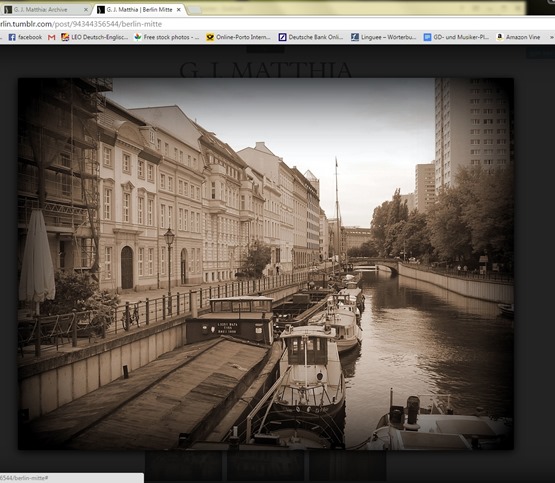Click the Deutsche Bank favicon icon

282,37
